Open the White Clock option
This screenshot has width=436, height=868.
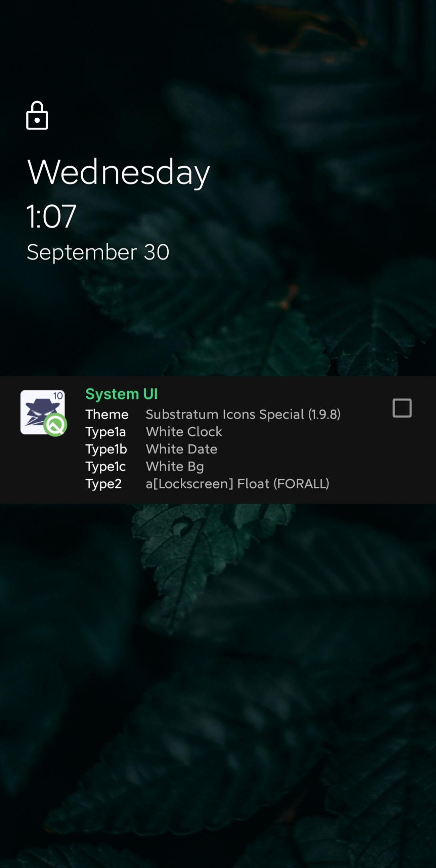tap(184, 432)
